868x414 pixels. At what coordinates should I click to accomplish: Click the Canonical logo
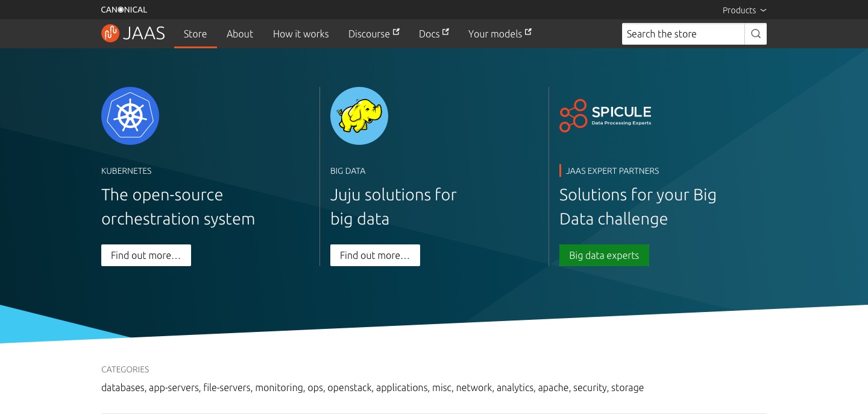pos(124,10)
